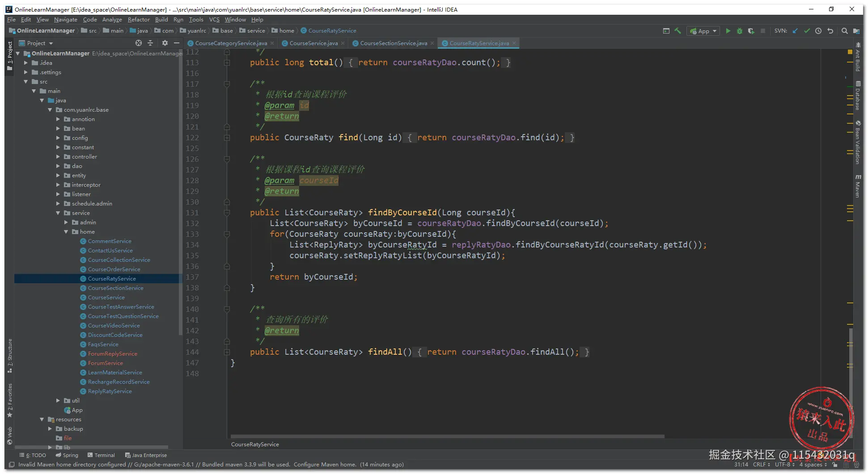Open the VCS menu

coord(215,20)
